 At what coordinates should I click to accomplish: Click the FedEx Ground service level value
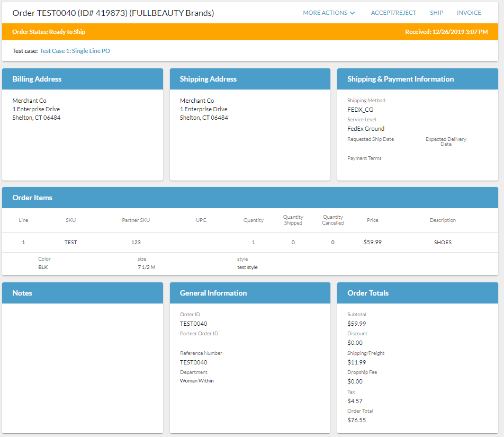[x=366, y=129]
